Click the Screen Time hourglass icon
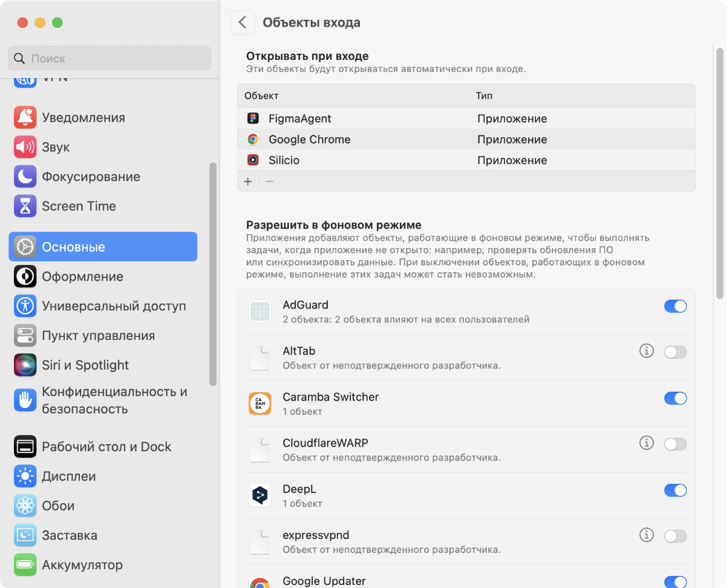This screenshot has height=588, width=726. pos(25,206)
